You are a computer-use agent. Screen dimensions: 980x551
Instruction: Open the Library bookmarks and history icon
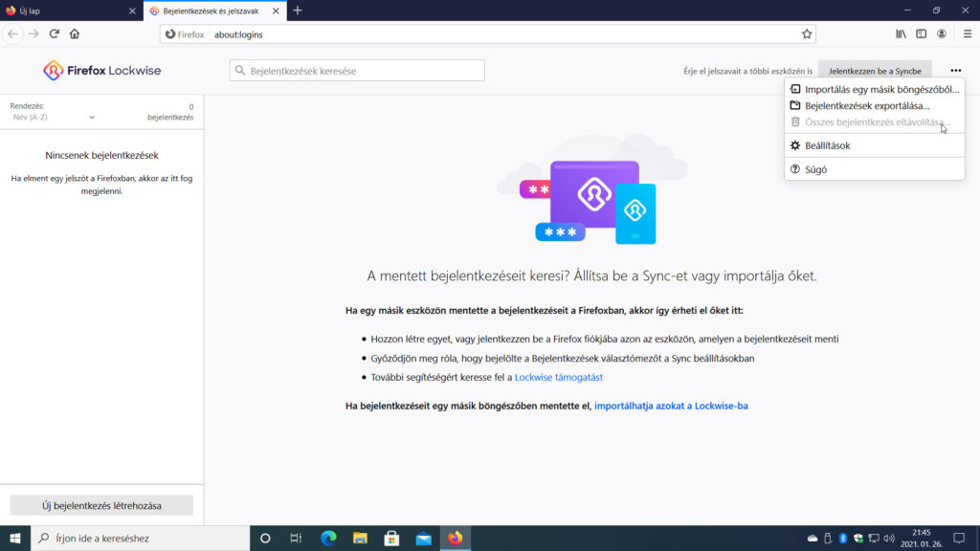[901, 33]
